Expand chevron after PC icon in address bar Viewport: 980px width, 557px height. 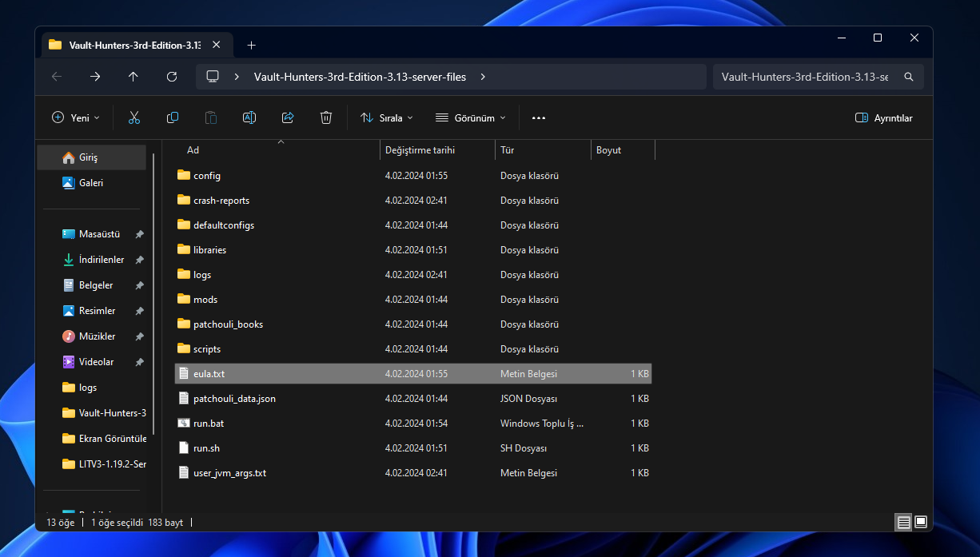tap(237, 77)
